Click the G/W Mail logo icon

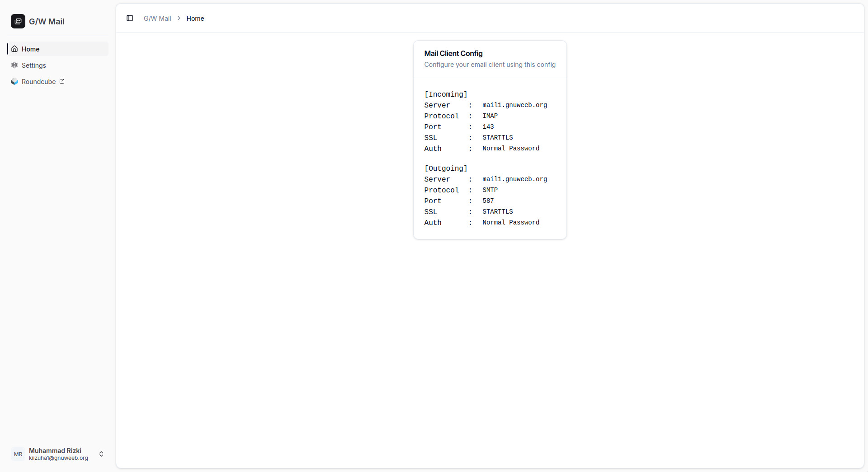pyautogui.click(x=18, y=21)
